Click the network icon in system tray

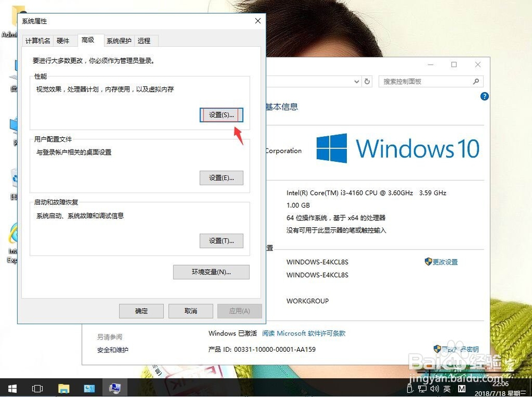click(422, 389)
